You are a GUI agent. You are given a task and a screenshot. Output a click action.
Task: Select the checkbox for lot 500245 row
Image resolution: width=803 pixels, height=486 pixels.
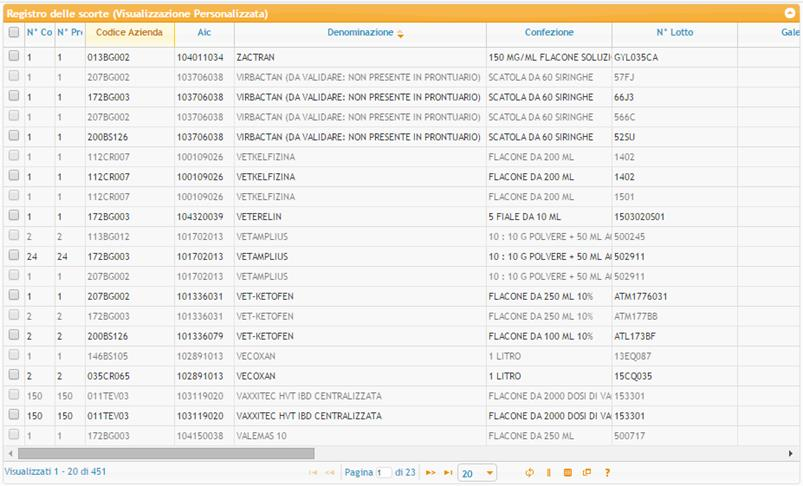coord(14,235)
